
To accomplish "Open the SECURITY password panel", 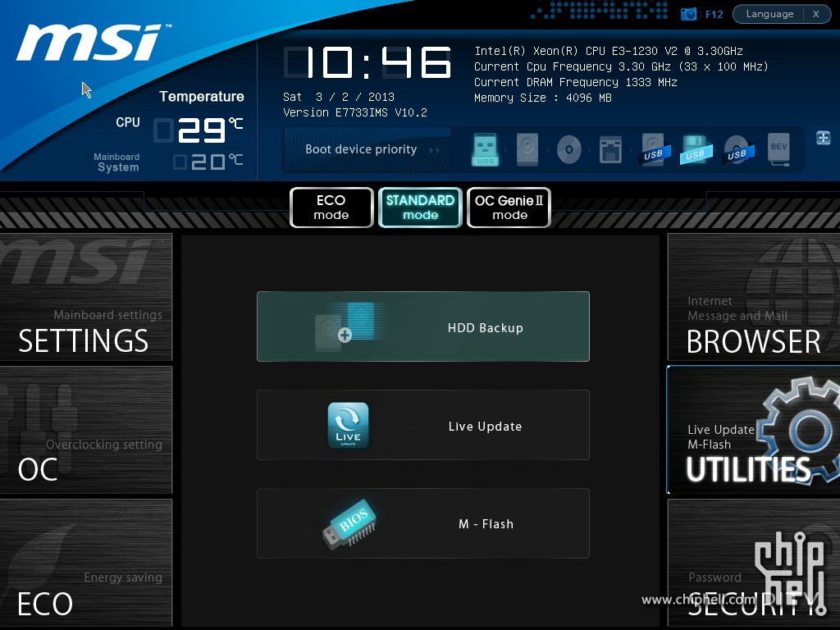I will pyautogui.click(x=754, y=563).
